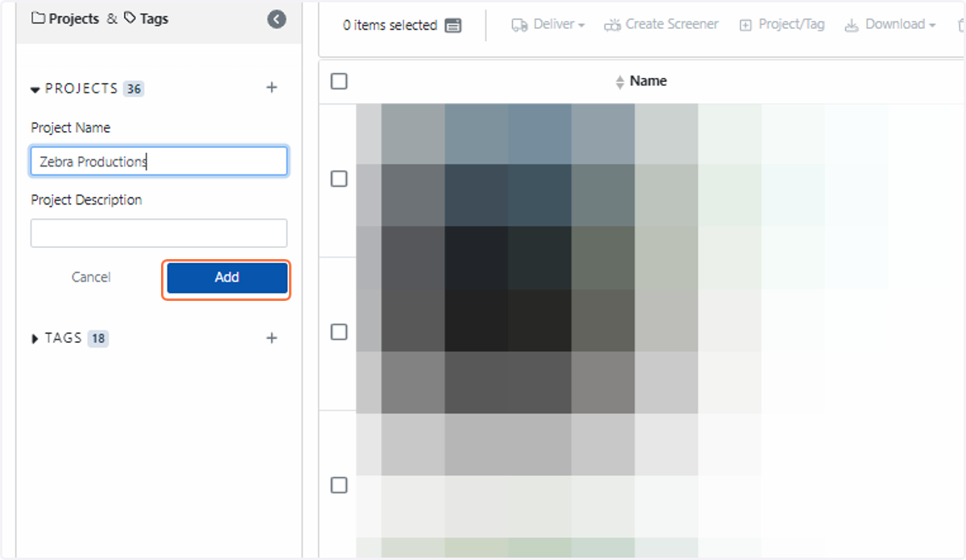The width and height of the screenshot is (966, 560).
Task: Click the Project/Tag toolbar button
Action: click(x=782, y=25)
